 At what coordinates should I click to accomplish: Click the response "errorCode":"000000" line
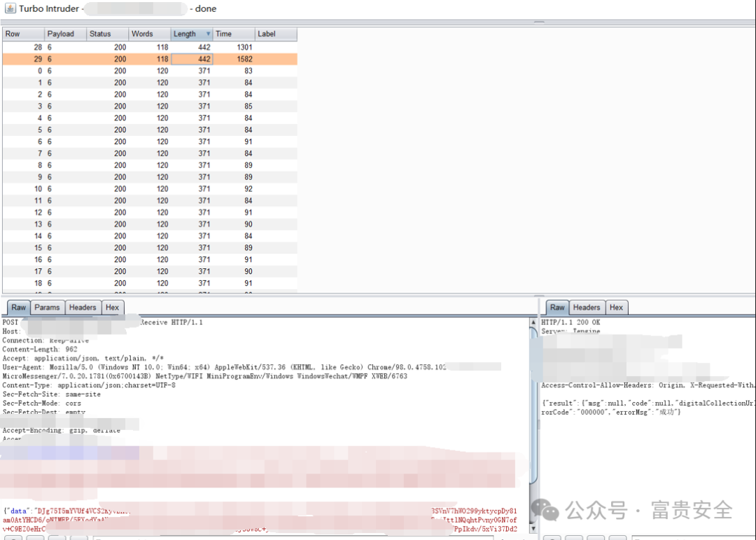click(611, 412)
